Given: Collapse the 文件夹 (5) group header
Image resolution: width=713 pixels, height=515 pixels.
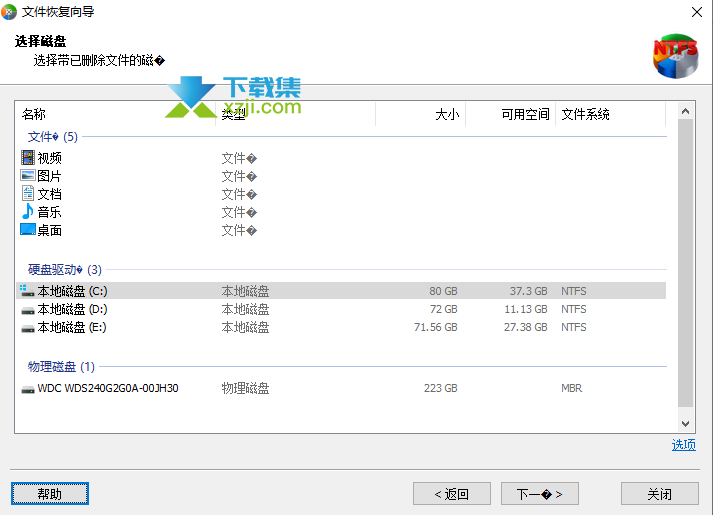Looking at the screenshot, I should [x=52, y=136].
